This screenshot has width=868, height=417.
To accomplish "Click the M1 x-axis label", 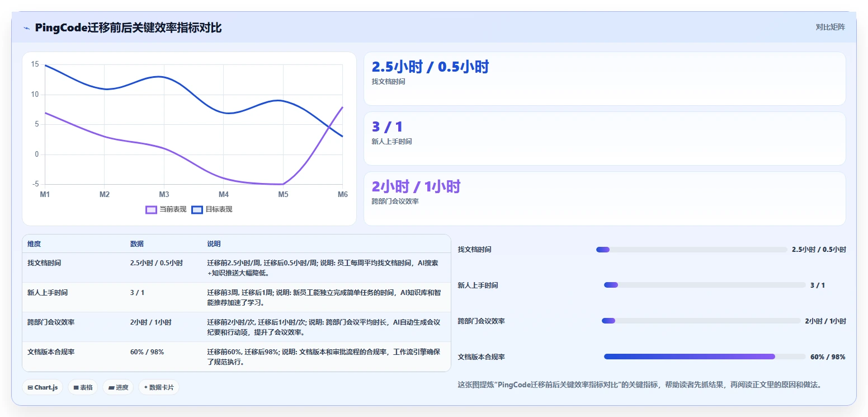I will (x=45, y=194).
